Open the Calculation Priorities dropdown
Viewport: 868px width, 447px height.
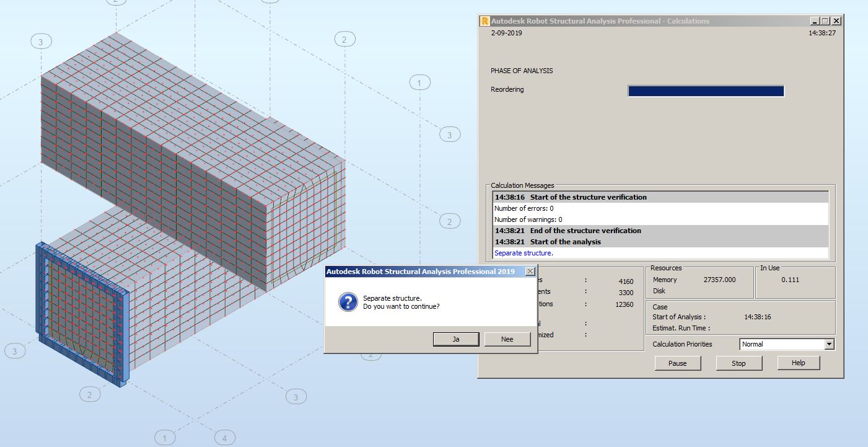[x=830, y=344]
